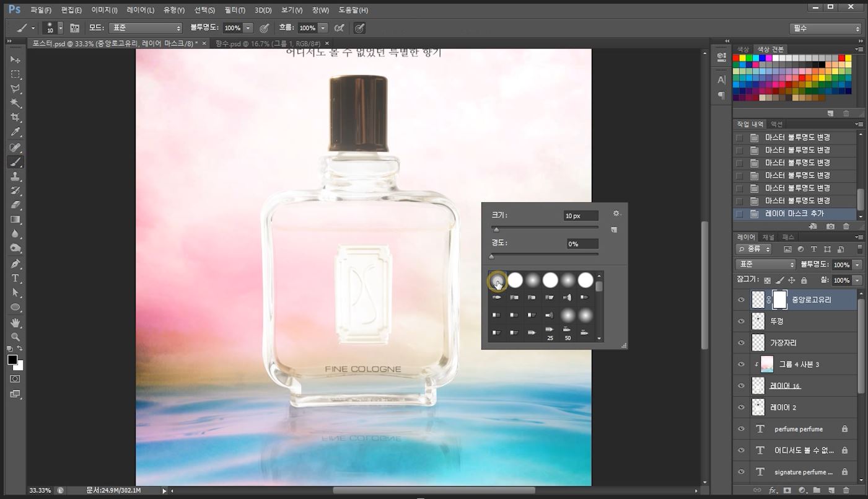Select the Pen tool
Image resolution: width=868 pixels, height=499 pixels.
[15, 263]
